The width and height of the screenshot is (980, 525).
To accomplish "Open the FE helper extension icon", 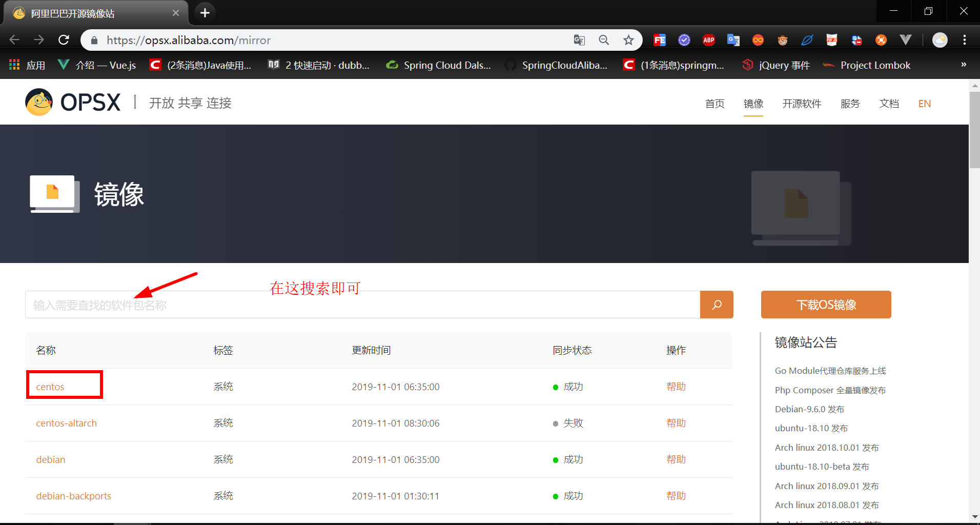I will 660,40.
